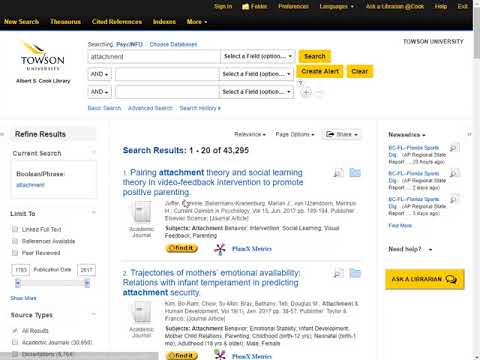480x360 pixels.
Task: Open Page Options dropdown
Action: pyautogui.click(x=295, y=134)
